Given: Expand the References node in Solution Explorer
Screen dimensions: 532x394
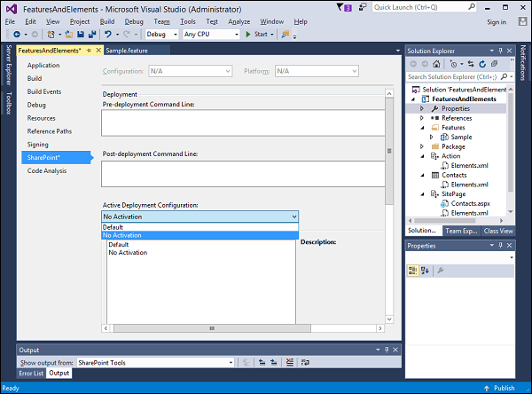Looking at the screenshot, I should coord(422,118).
